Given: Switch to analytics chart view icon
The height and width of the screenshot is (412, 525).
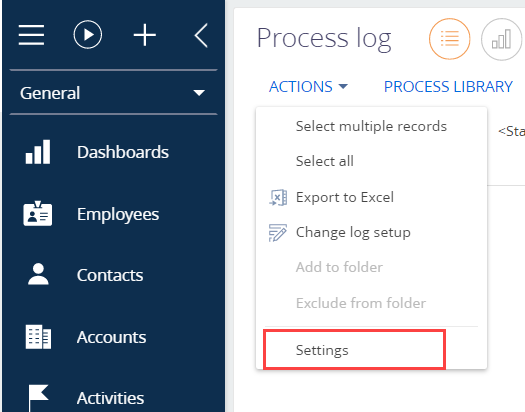Looking at the screenshot, I should pyautogui.click(x=501, y=39).
